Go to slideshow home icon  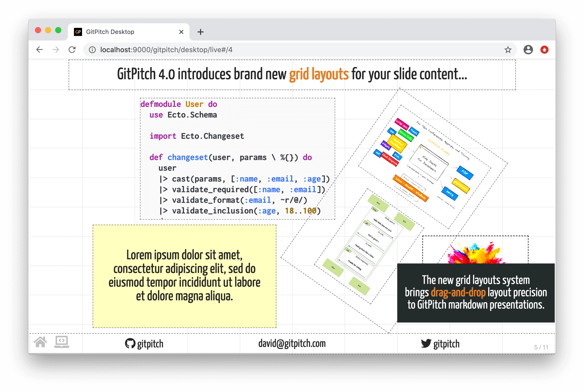pos(40,342)
